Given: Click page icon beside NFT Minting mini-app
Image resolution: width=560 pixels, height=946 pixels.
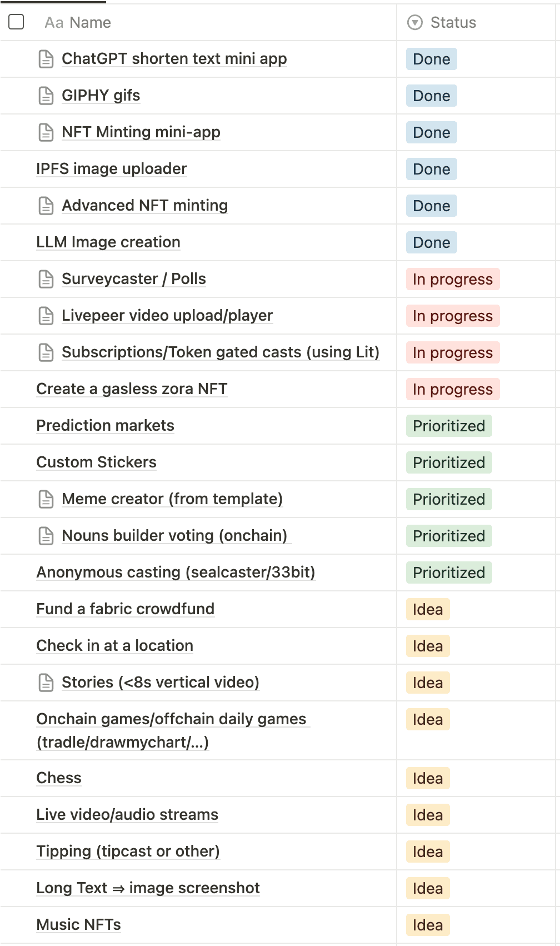Looking at the screenshot, I should pos(46,132).
